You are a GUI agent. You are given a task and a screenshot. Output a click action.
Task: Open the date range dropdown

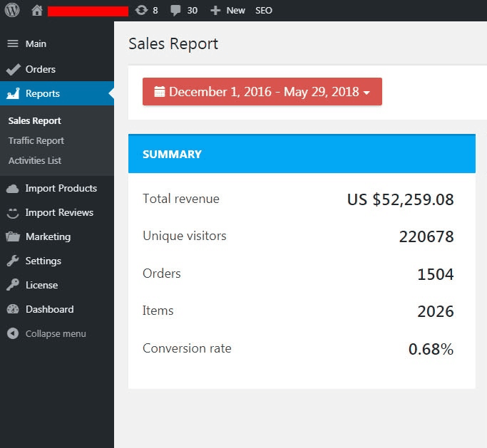coord(262,92)
